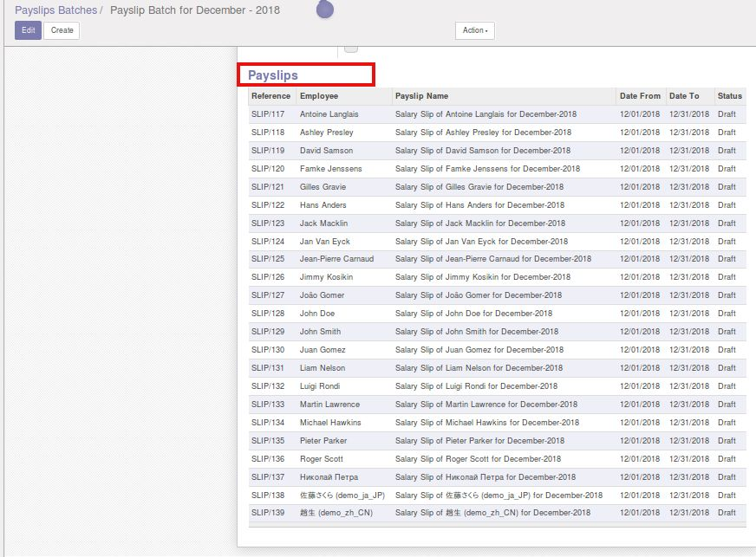Sort by the Status column header
The width and height of the screenshot is (756, 557).
point(729,96)
